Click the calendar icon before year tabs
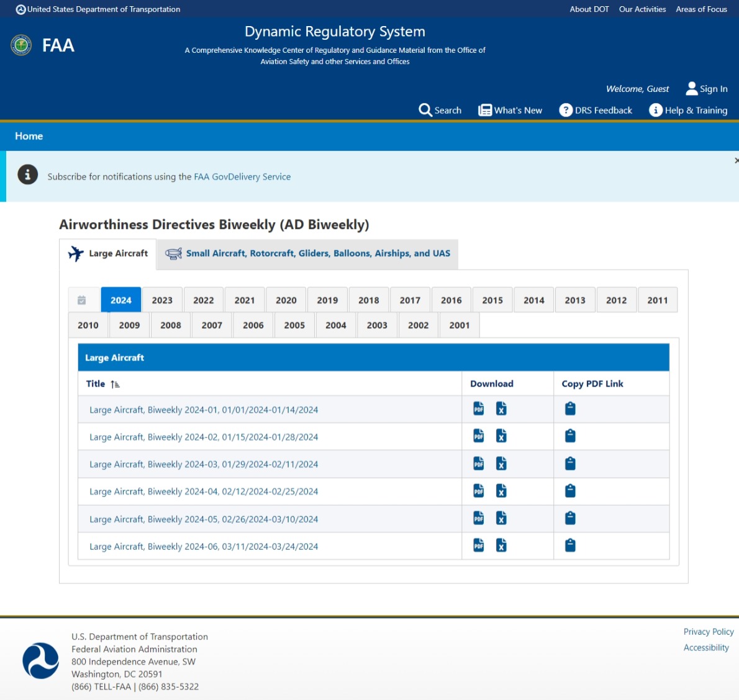The width and height of the screenshot is (739, 700). coord(81,300)
